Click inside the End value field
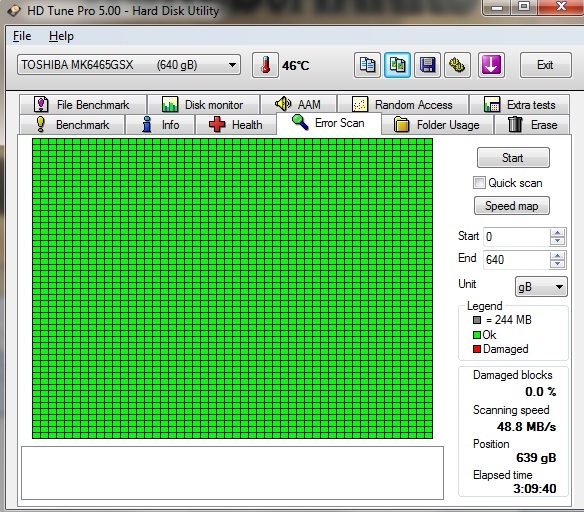 click(517, 260)
